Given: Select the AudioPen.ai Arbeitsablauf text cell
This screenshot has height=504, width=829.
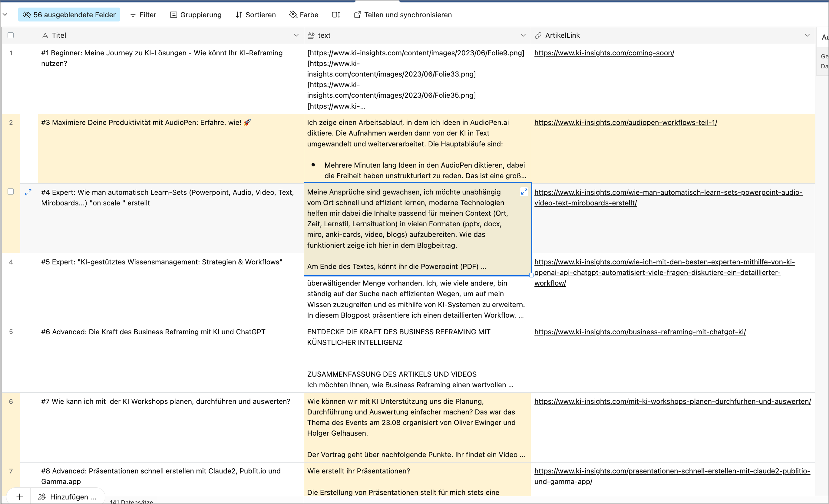Looking at the screenshot, I should point(418,149).
